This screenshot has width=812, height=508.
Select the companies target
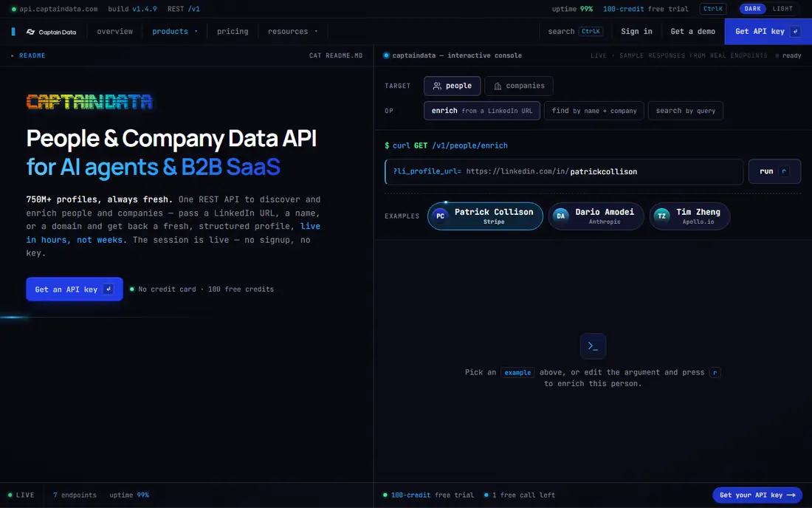518,86
